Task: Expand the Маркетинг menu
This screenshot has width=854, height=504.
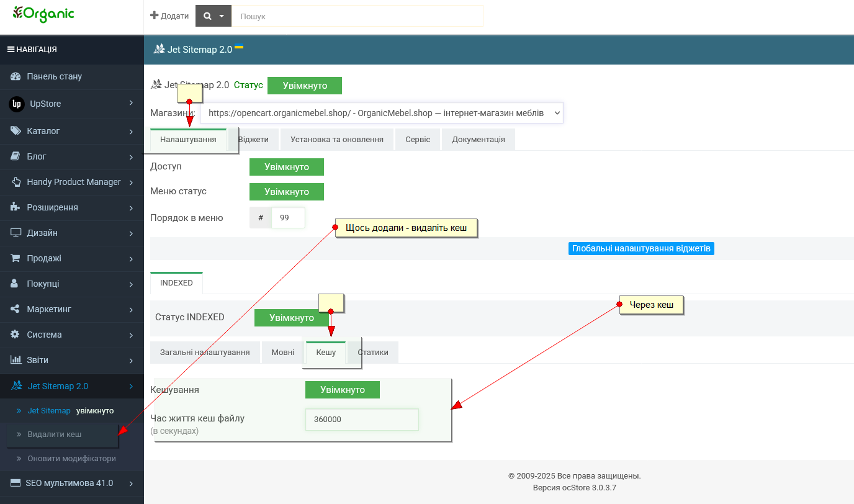Action: pyautogui.click(x=131, y=309)
